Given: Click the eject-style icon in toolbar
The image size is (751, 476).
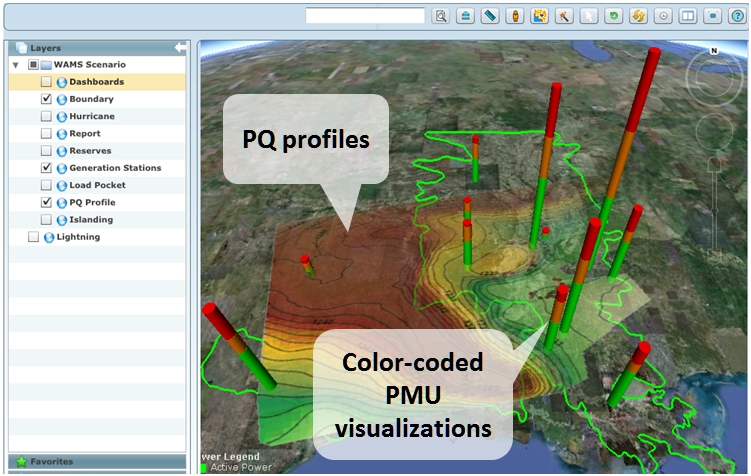Looking at the screenshot, I should click(465, 16).
